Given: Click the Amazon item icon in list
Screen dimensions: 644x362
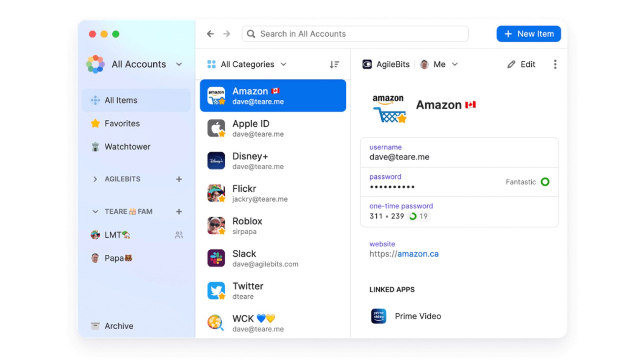Looking at the screenshot, I should (x=217, y=95).
